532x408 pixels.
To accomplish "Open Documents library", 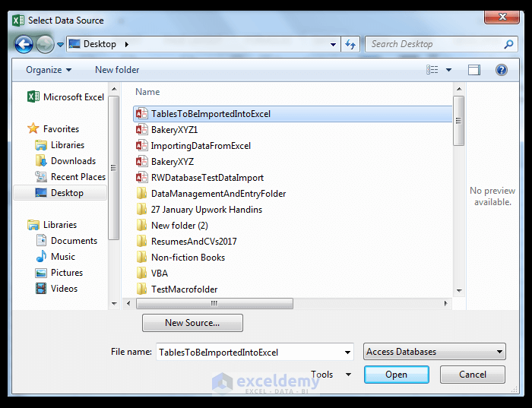I will click(67, 241).
